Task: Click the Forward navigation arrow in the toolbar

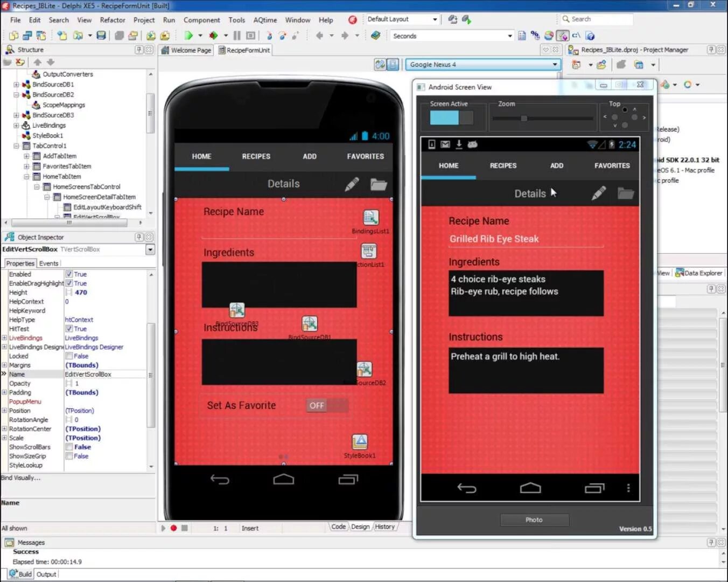Action: tap(345, 36)
